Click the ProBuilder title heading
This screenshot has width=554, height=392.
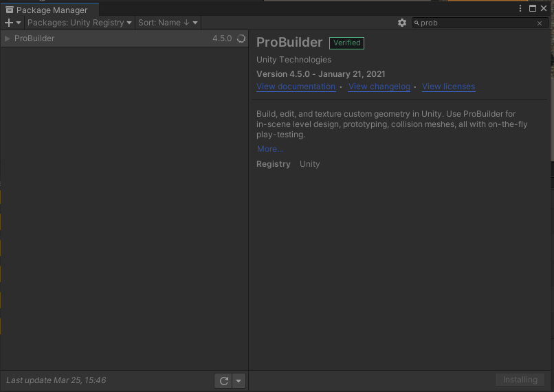pyautogui.click(x=289, y=43)
